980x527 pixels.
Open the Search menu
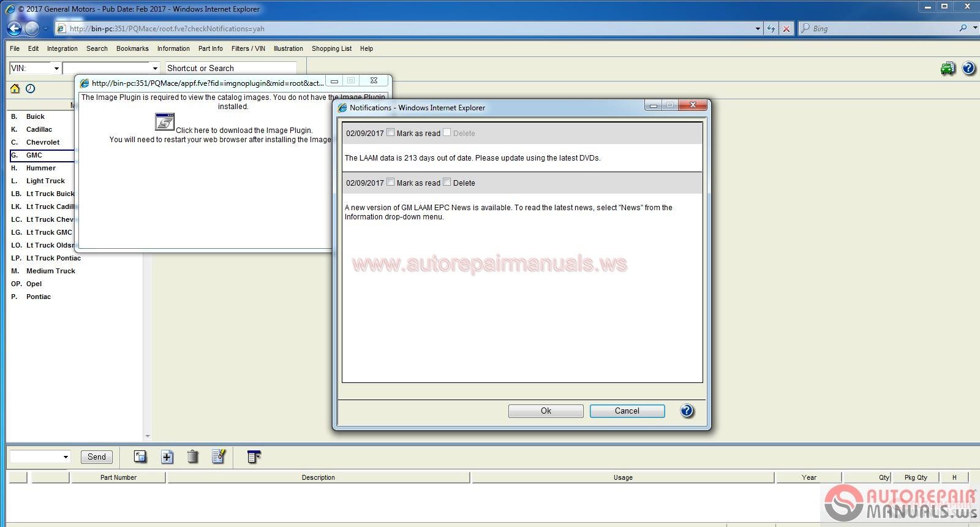coord(97,48)
